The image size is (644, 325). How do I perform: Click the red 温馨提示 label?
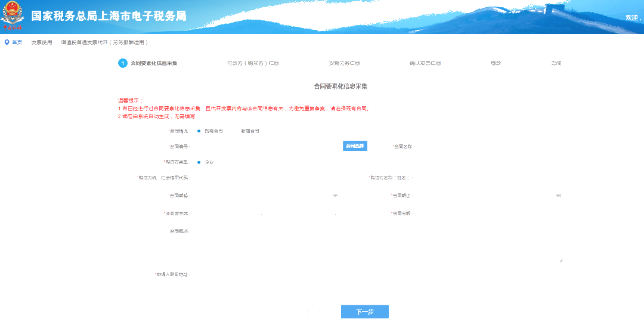pyautogui.click(x=130, y=101)
